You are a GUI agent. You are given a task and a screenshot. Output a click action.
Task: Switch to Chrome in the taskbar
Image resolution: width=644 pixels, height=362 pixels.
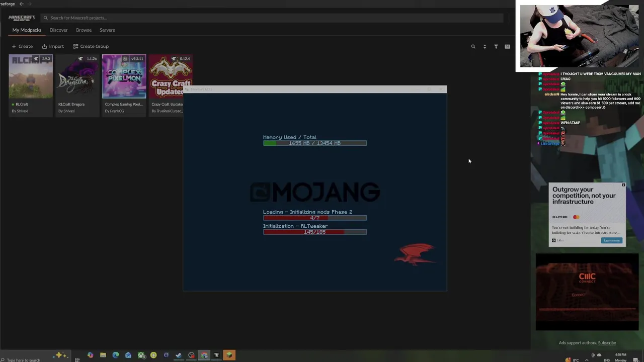[204, 355]
